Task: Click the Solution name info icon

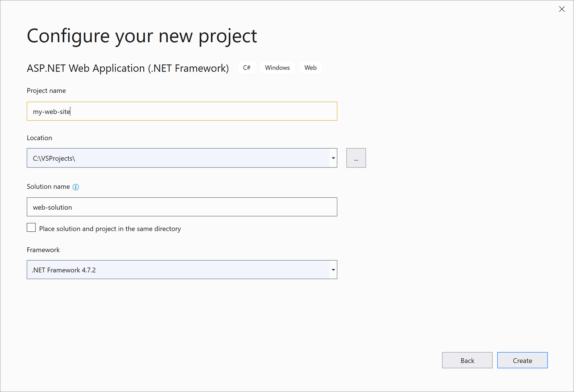Action: pyautogui.click(x=76, y=187)
